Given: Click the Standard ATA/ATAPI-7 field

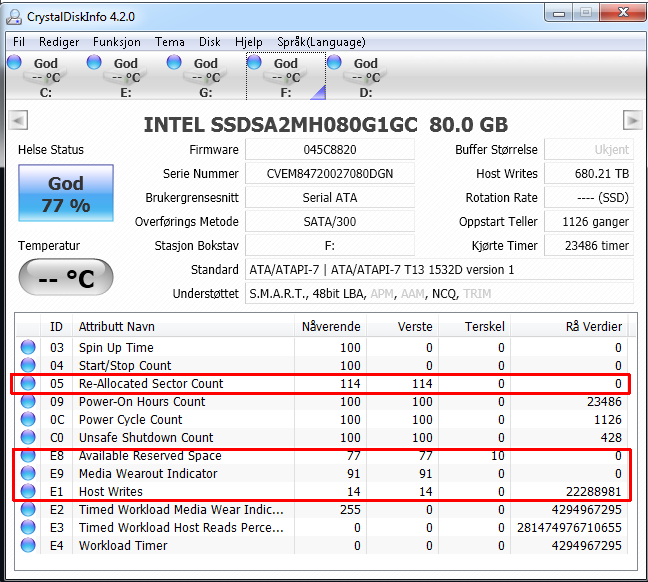Looking at the screenshot, I should coord(439,269).
